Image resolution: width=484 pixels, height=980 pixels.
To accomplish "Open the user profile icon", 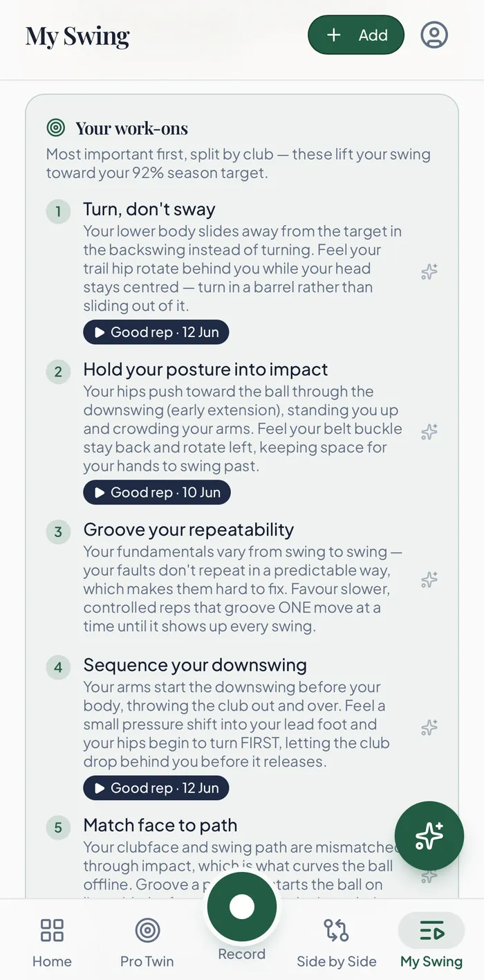I will 434,35.
